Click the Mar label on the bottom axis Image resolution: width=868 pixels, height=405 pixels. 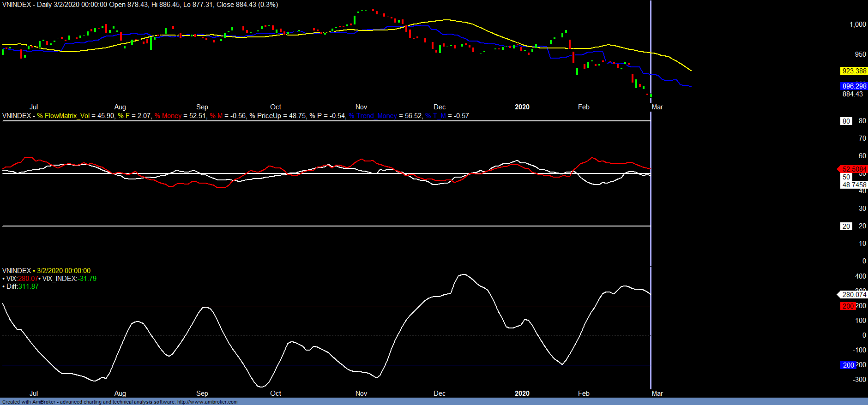(x=657, y=393)
